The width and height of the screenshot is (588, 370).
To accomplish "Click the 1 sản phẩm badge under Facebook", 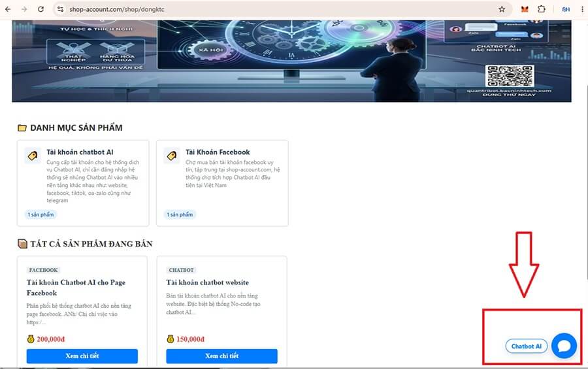I will (x=180, y=214).
